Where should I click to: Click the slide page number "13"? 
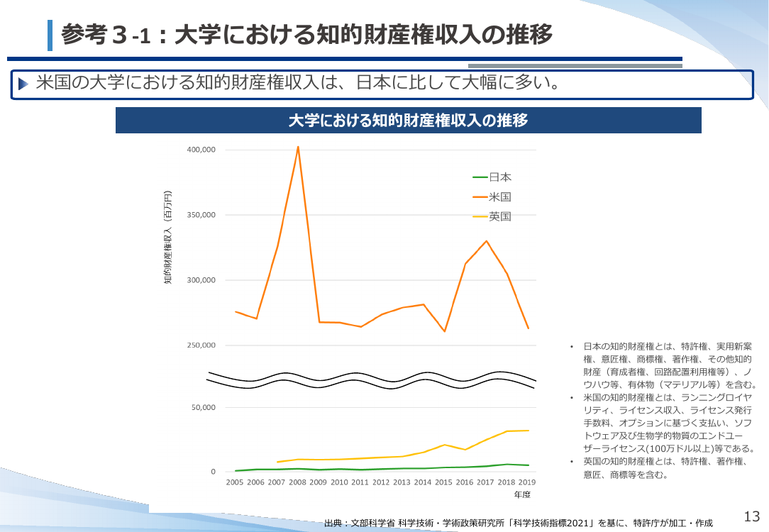pyautogui.click(x=751, y=516)
